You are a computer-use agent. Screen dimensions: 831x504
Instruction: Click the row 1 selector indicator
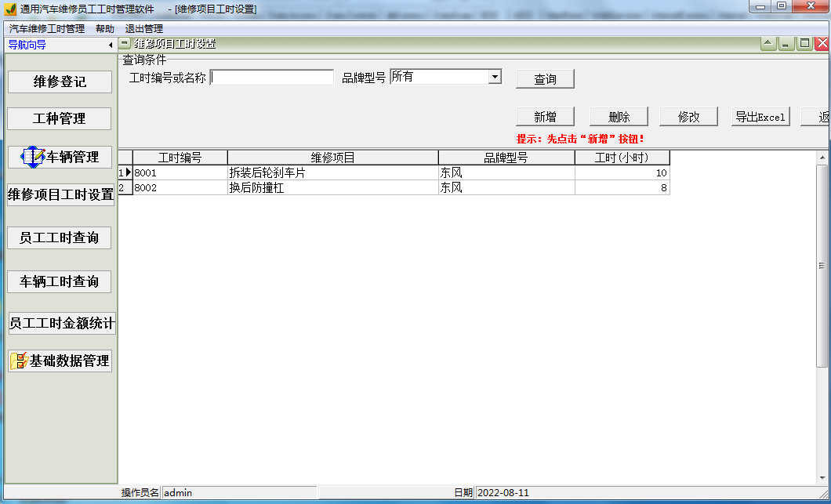point(125,172)
